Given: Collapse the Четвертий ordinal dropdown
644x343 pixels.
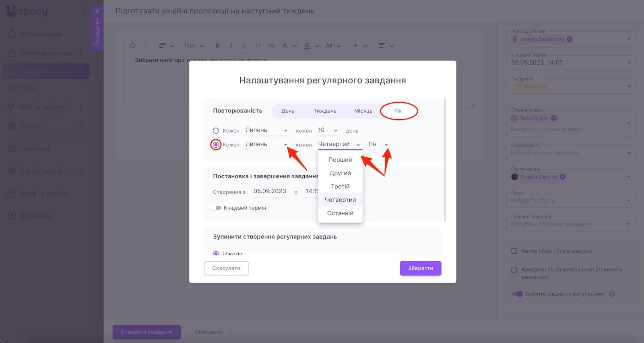Looking at the screenshot, I should 340,145.
